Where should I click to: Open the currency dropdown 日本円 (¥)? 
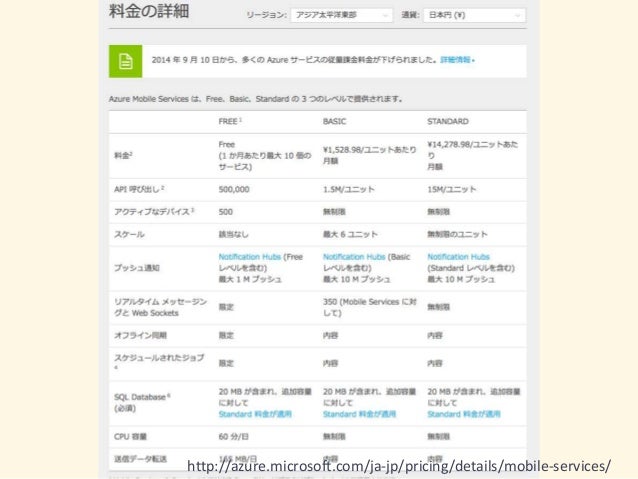[474, 15]
